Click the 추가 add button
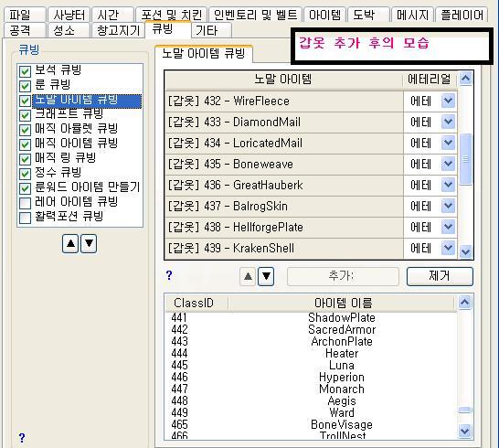 coord(343,276)
